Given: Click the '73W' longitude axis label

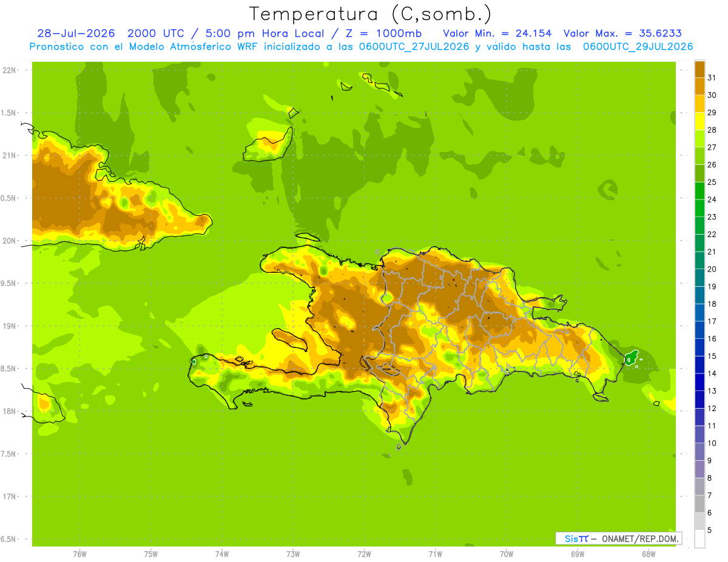Looking at the screenshot, I should click(x=293, y=554).
